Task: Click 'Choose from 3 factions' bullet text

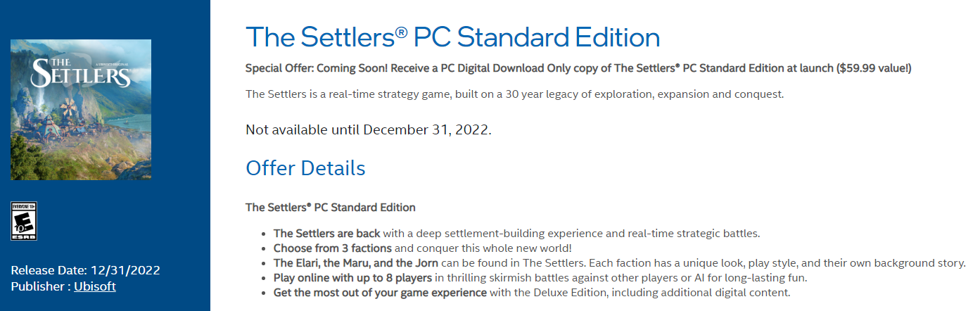Action: [x=333, y=248]
